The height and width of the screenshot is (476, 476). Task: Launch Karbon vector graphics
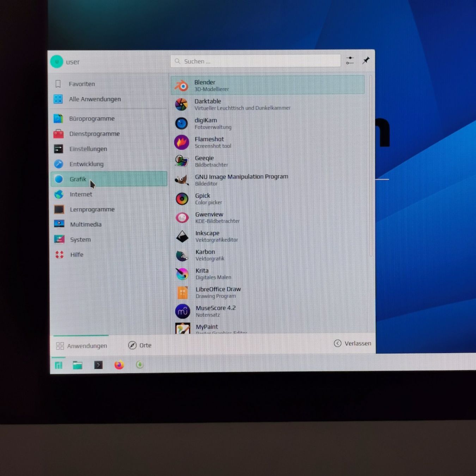(x=268, y=255)
